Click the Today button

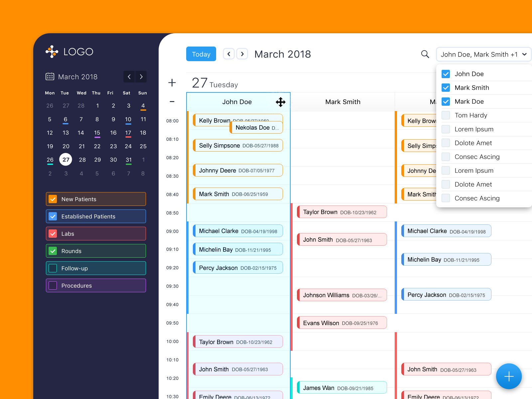(201, 54)
